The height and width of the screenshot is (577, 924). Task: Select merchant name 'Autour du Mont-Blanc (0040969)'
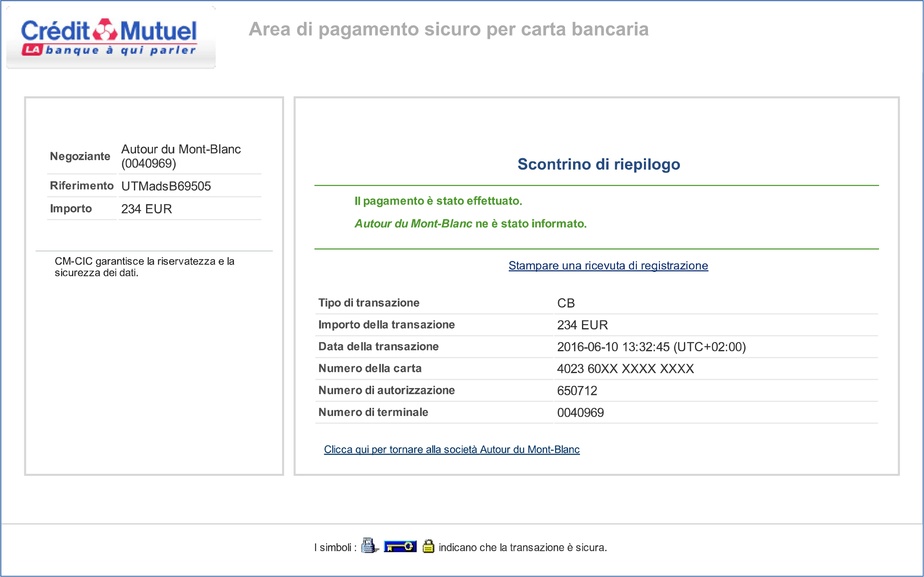(x=181, y=156)
